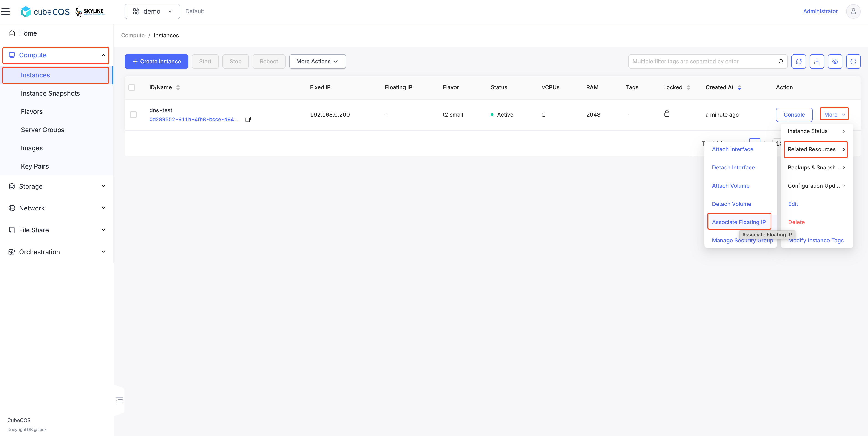The height and width of the screenshot is (436, 868).
Task: Choose Modify Instance Tags
Action: pos(816,240)
